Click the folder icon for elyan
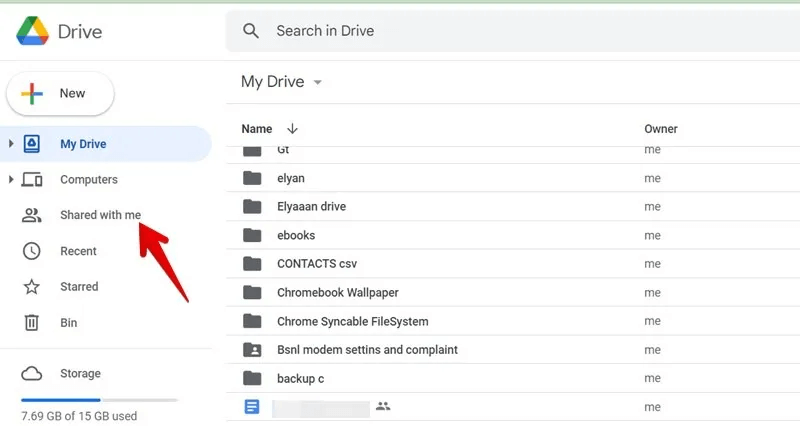 tap(252, 178)
